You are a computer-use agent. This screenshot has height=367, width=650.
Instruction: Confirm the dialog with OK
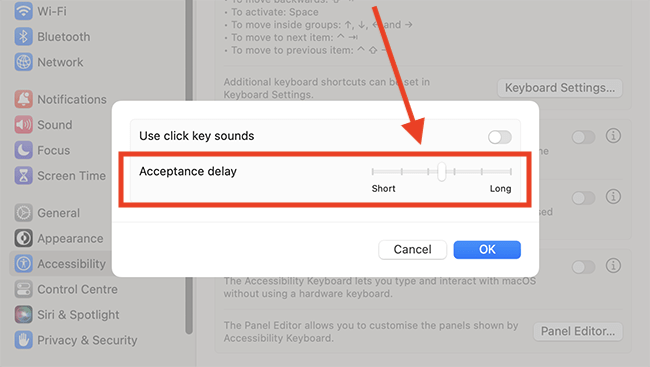tap(487, 250)
